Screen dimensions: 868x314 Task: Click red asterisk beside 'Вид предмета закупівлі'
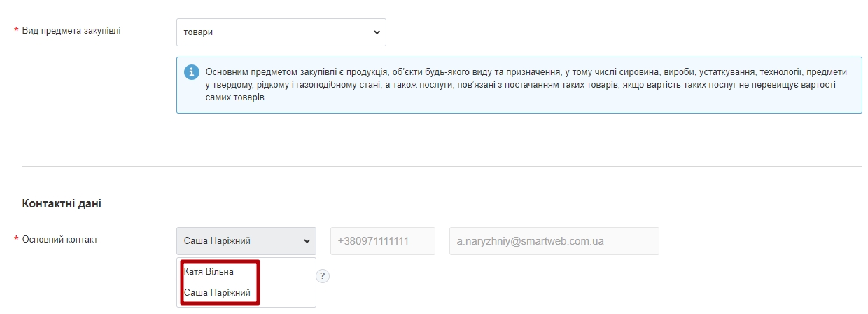click(x=16, y=31)
